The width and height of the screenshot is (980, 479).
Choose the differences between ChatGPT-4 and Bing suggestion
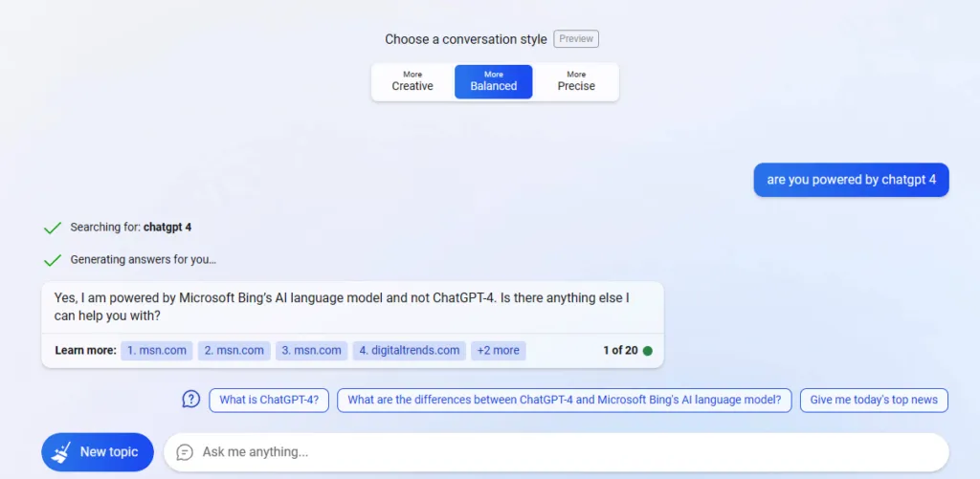565,401
